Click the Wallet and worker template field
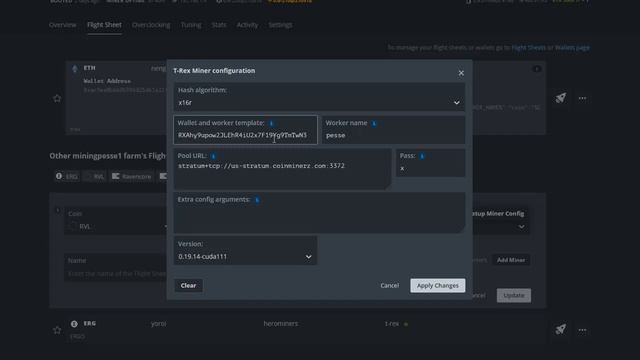The width and height of the screenshot is (640, 360). click(x=245, y=130)
